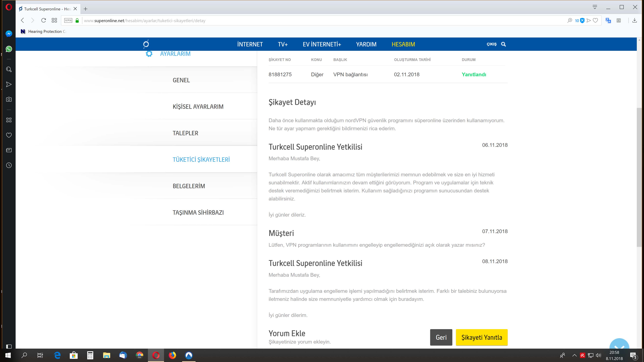Select TAŞINMA SİHİRBAZI section
This screenshot has height=362, width=644.
coord(198,213)
